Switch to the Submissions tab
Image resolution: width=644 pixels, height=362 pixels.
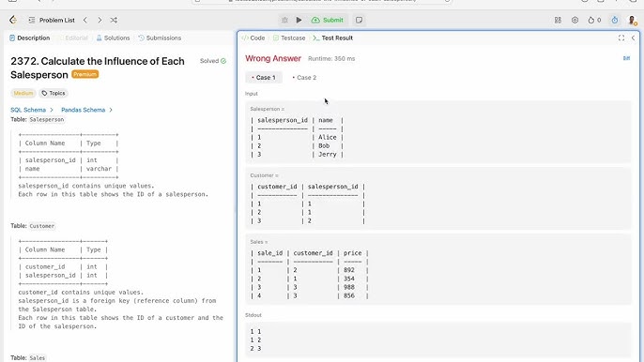pos(160,38)
